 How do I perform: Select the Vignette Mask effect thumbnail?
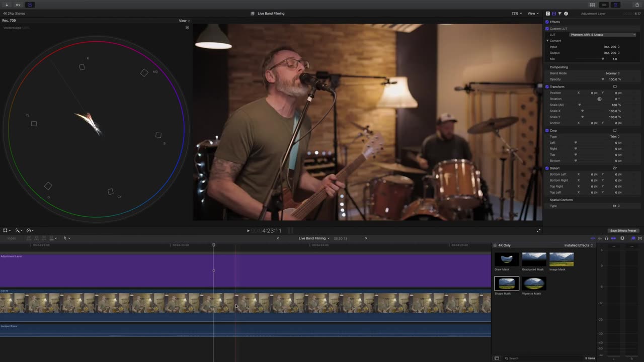[x=534, y=283]
